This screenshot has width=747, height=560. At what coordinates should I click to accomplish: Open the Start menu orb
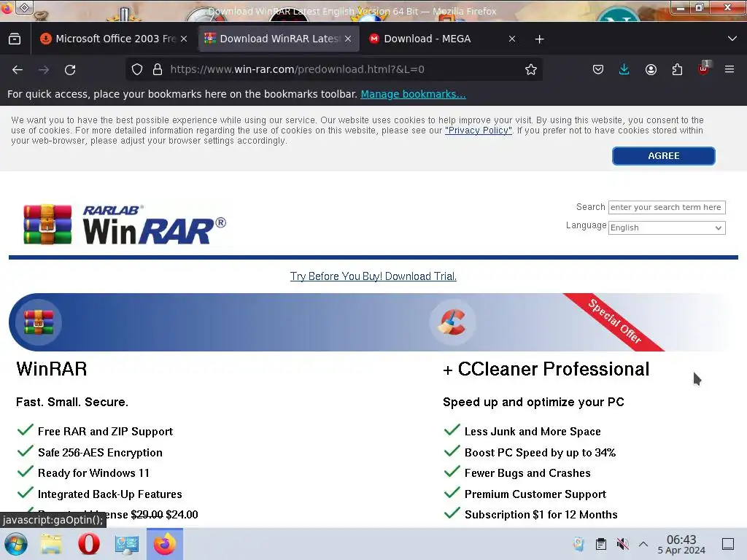point(16,544)
